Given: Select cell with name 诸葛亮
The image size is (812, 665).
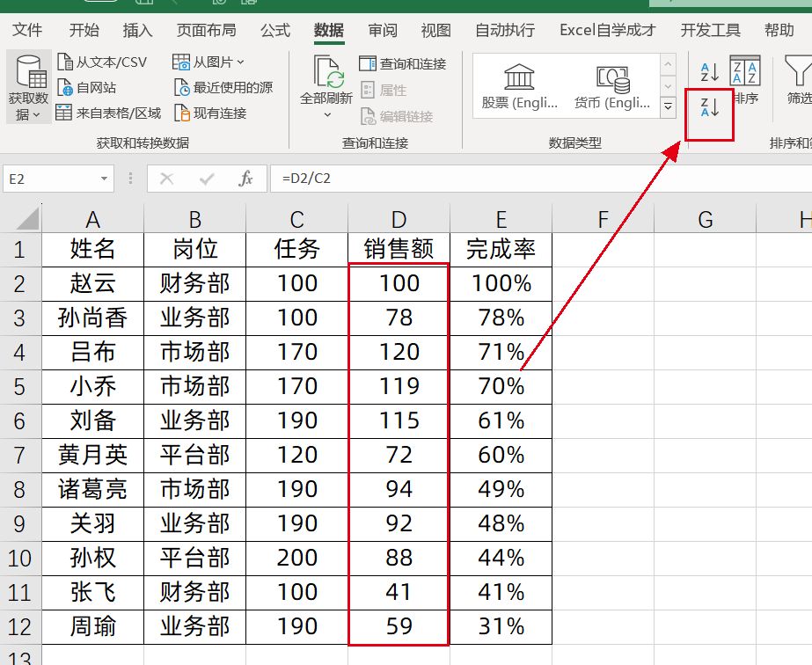Looking at the screenshot, I should (x=92, y=489).
